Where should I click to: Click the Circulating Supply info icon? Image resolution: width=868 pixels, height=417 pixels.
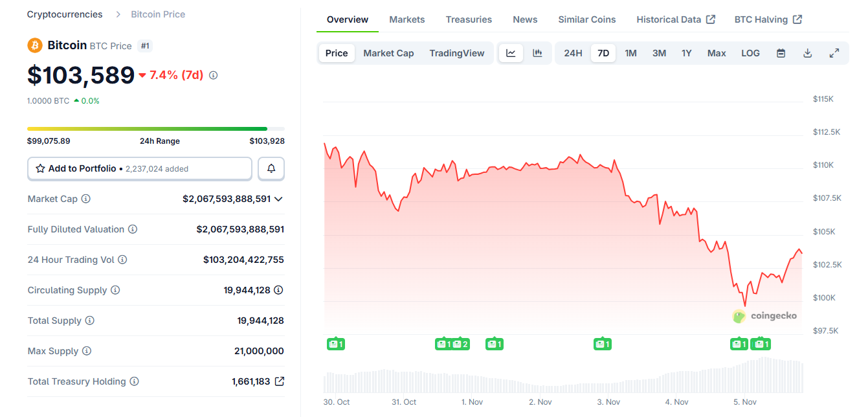117,290
